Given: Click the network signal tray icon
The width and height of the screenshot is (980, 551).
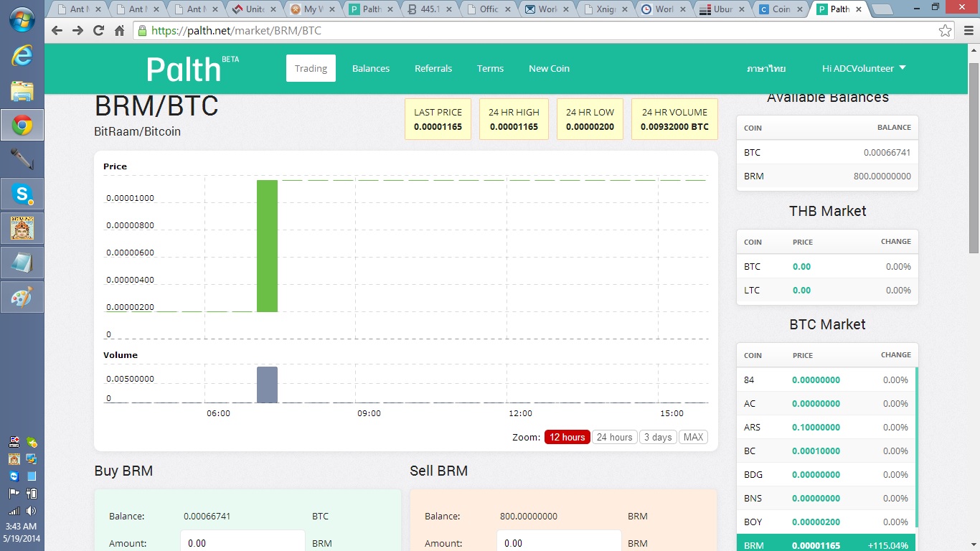Looking at the screenshot, I should (x=14, y=511).
